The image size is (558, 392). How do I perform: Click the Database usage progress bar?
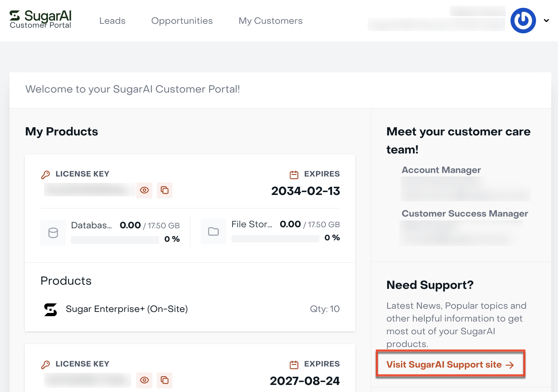pyautogui.click(x=115, y=240)
